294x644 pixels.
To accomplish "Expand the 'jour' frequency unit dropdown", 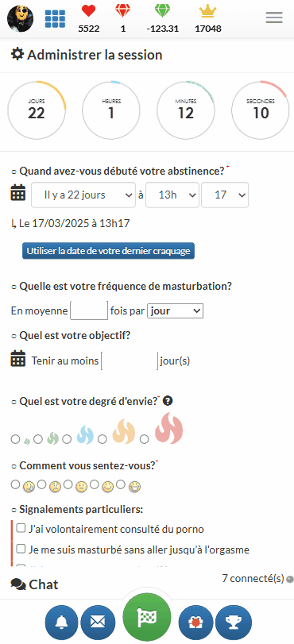I will 175,311.
